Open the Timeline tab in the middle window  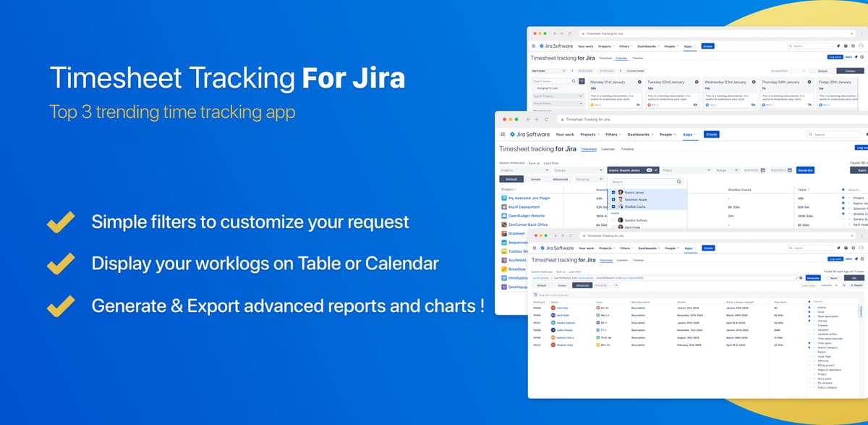click(627, 149)
